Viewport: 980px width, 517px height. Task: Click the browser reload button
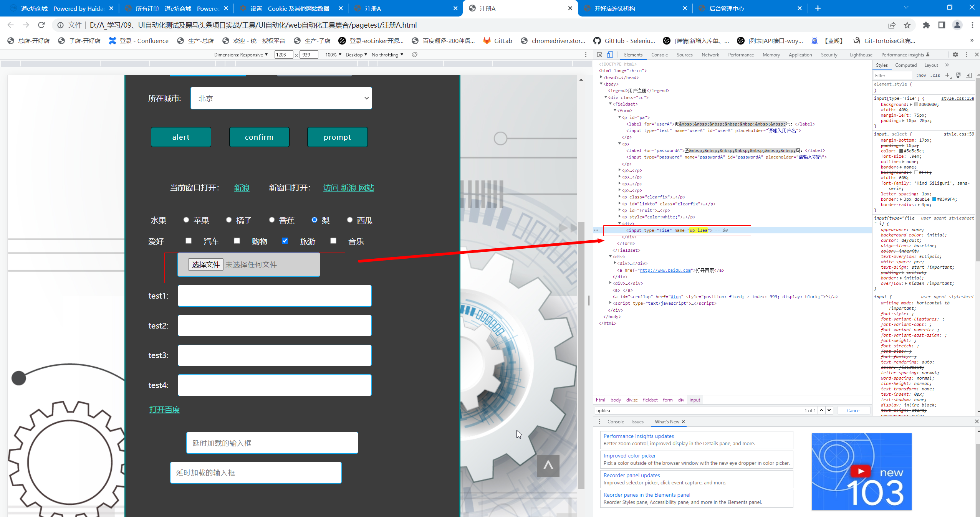[41, 25]
